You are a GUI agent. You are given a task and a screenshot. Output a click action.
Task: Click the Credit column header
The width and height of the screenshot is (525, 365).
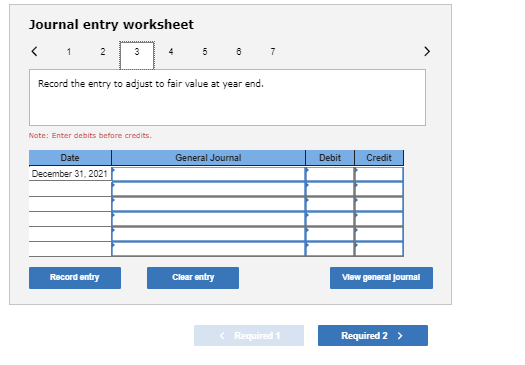(x=379, y=158)
